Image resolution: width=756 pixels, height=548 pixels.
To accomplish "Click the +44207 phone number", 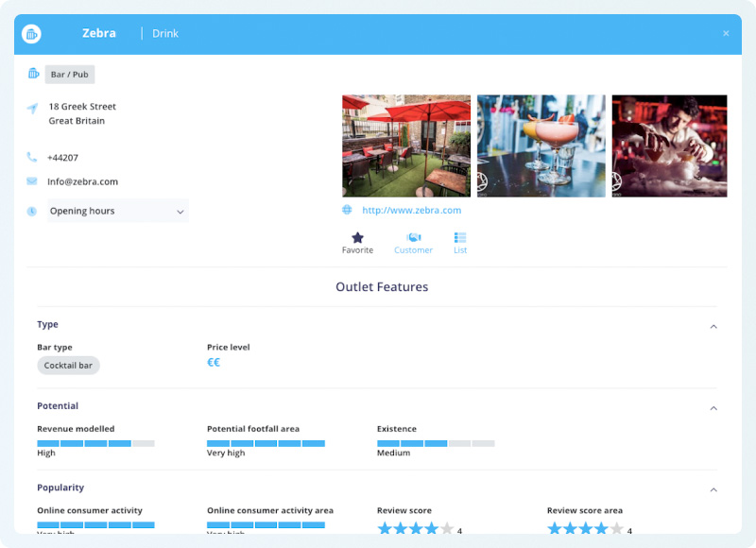I will [62, 158].
